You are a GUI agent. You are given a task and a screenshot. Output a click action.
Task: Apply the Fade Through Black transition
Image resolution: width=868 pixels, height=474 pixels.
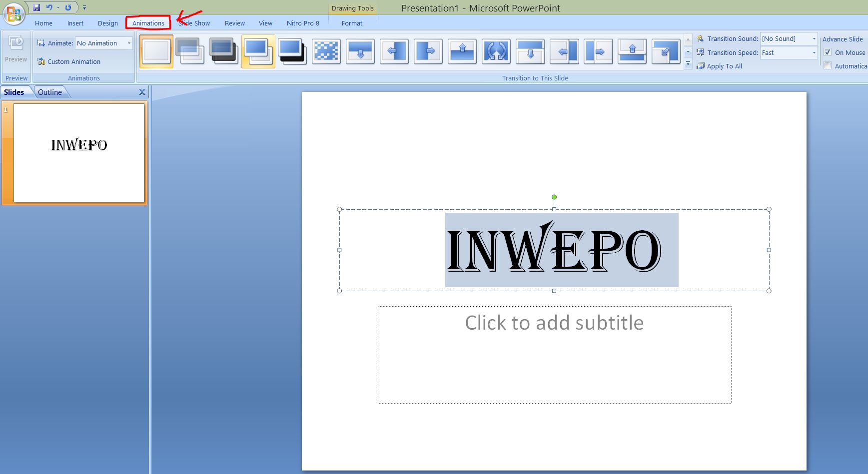pos(224,51)
